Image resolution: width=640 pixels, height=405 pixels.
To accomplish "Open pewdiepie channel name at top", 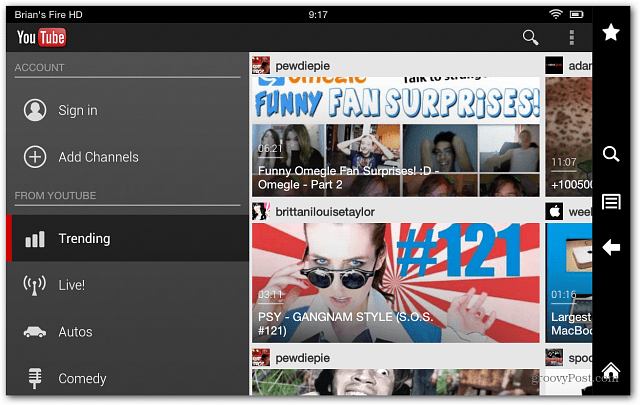I will click(302, 66).
